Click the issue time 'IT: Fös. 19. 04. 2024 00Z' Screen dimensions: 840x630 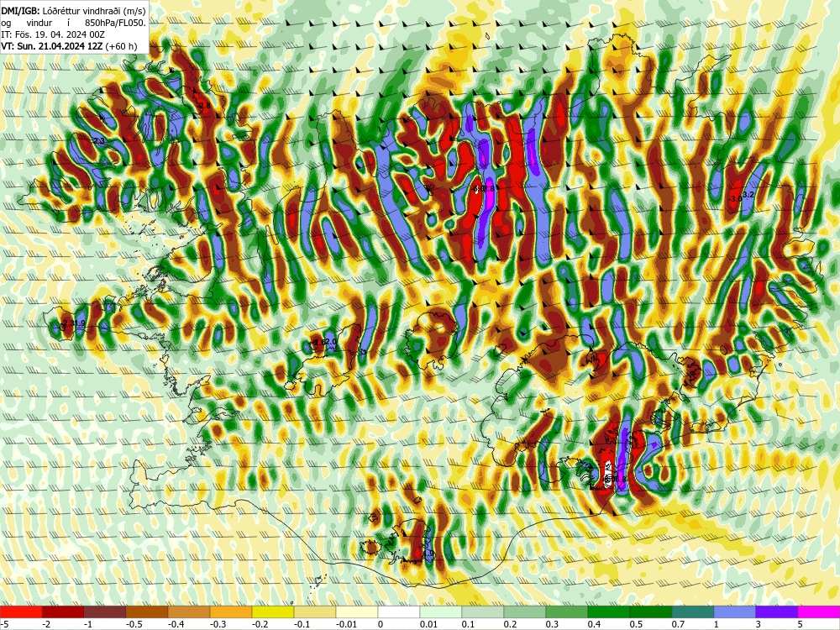pyautogui.click(x=53, y=34)
